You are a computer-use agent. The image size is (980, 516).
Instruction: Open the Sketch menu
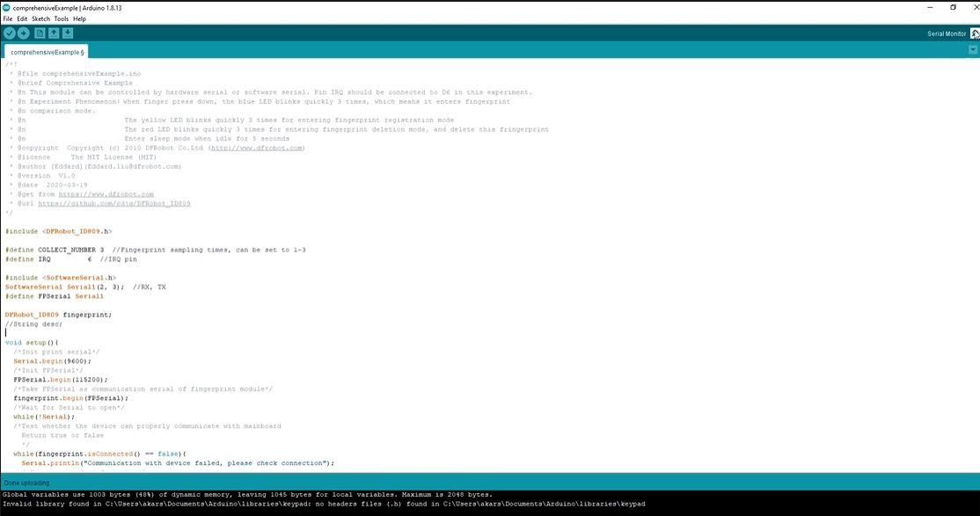[40, 18]
